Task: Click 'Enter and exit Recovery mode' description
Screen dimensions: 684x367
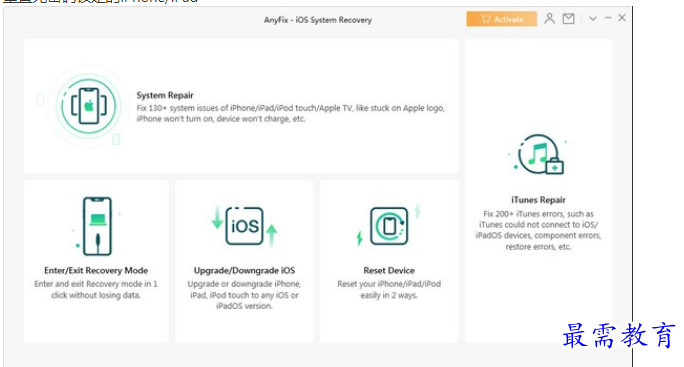Action: tap(96, 289)
